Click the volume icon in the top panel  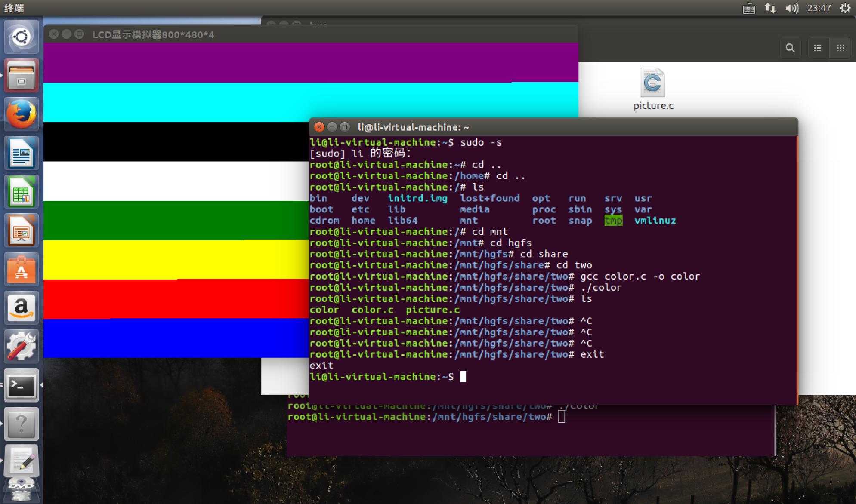(x=792, y=7)
